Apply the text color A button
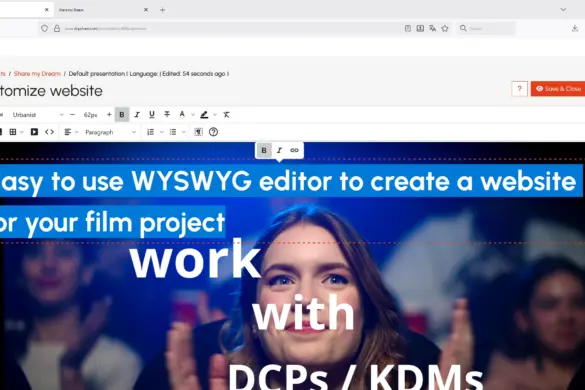This screenshot has width=585, height=390. click(x=182, y=114)
